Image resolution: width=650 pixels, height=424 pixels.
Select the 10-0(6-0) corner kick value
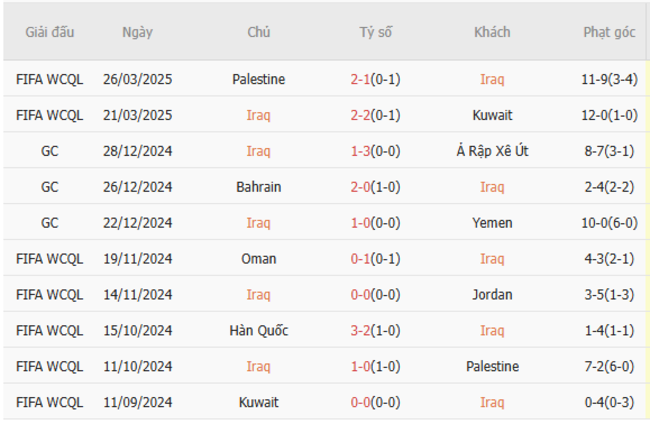(610, 223)
